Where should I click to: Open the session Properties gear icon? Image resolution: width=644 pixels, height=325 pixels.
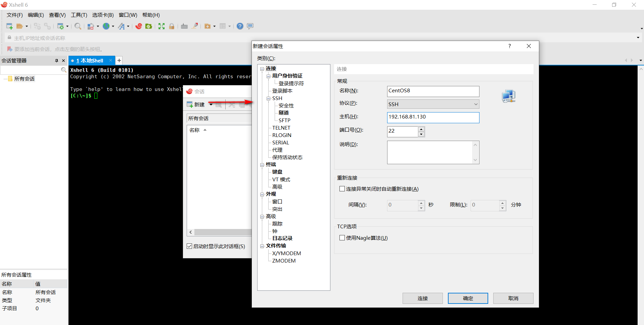coord(60,26)
